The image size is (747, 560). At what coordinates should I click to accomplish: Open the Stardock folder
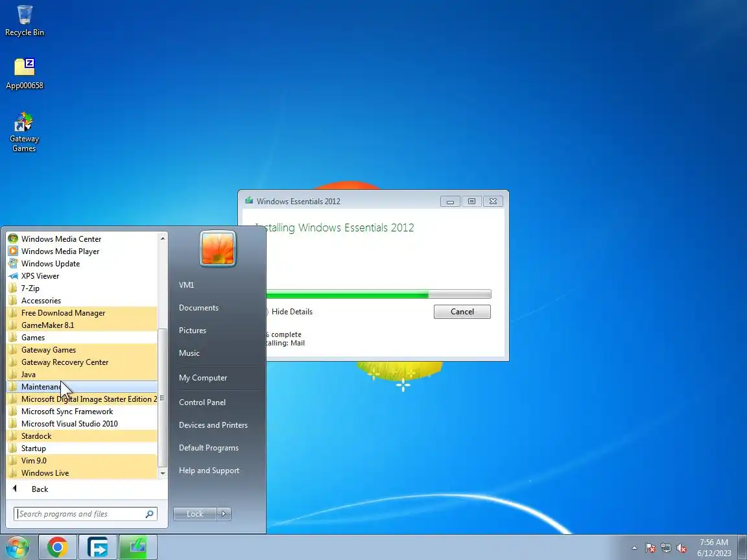[82, 436]
